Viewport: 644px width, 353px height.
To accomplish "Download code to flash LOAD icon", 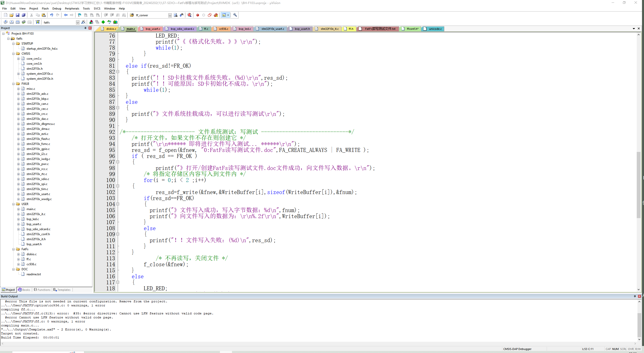I will (38, 22).
